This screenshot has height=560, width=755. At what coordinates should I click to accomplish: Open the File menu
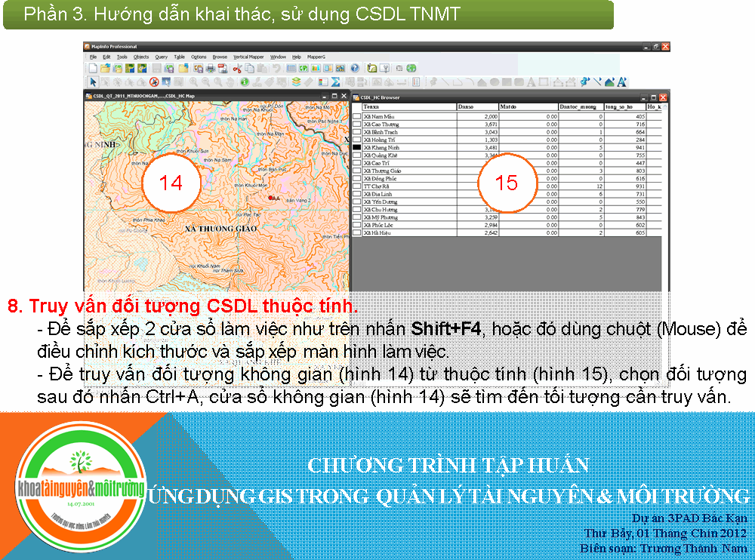tap(93, 57)
